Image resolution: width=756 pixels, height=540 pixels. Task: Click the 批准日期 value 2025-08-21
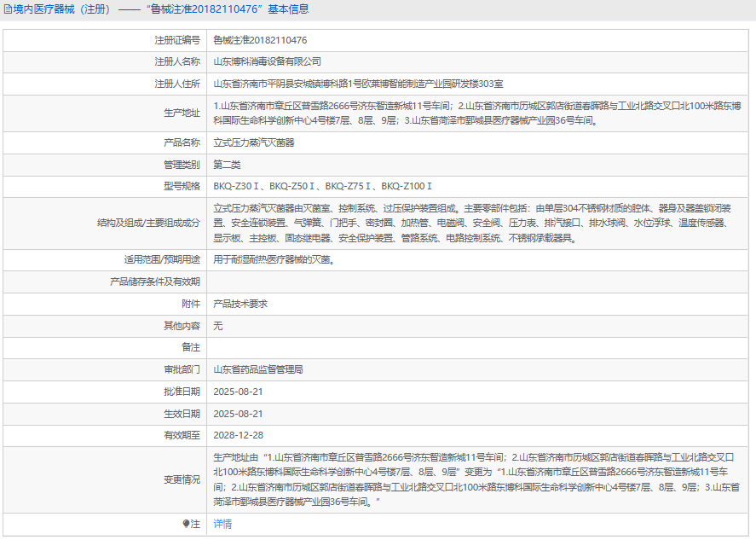click(238, 392)
